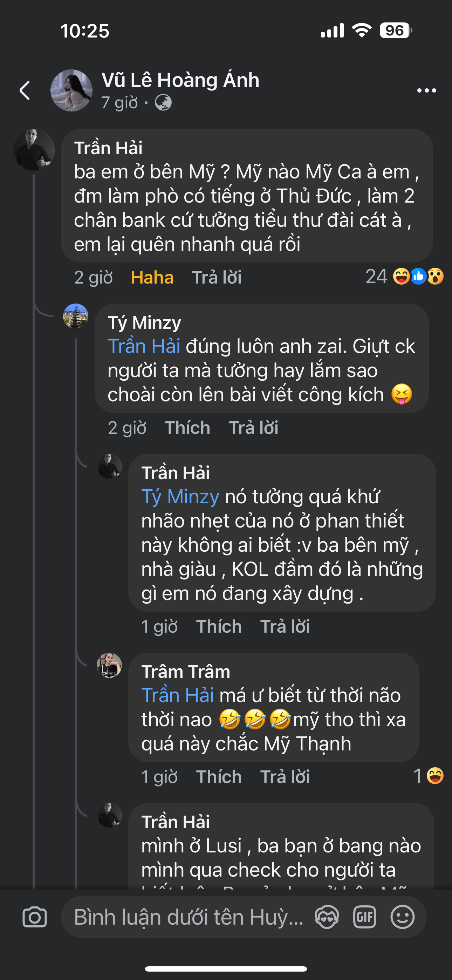Open Vũ Lê Hoàng Ánh's profile picture
Viewport: 452px width, 980px height.
tap(71, 90)
